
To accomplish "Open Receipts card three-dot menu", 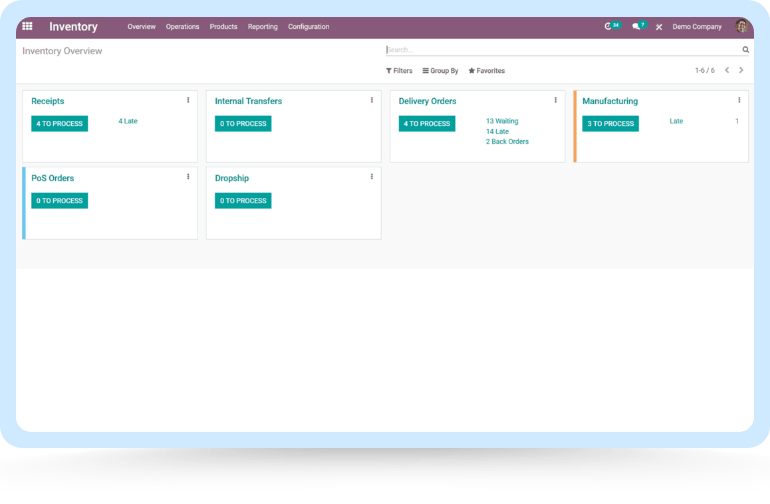I will point(188,100).
